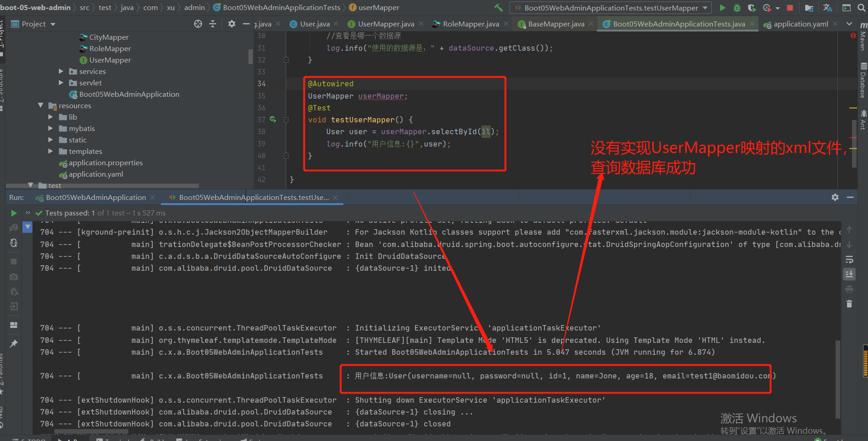
Task: Go to previous occurrence up arrow
Action: (x=849, y=230)
